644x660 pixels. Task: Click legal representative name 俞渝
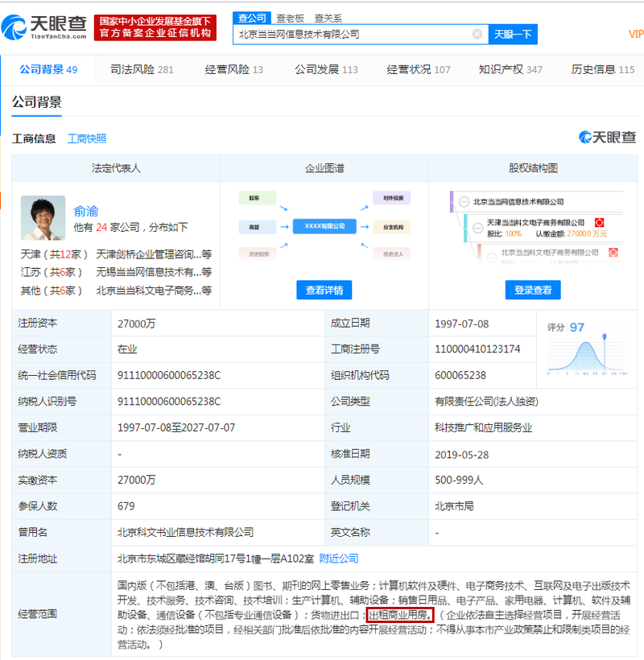tap(86, 211)
